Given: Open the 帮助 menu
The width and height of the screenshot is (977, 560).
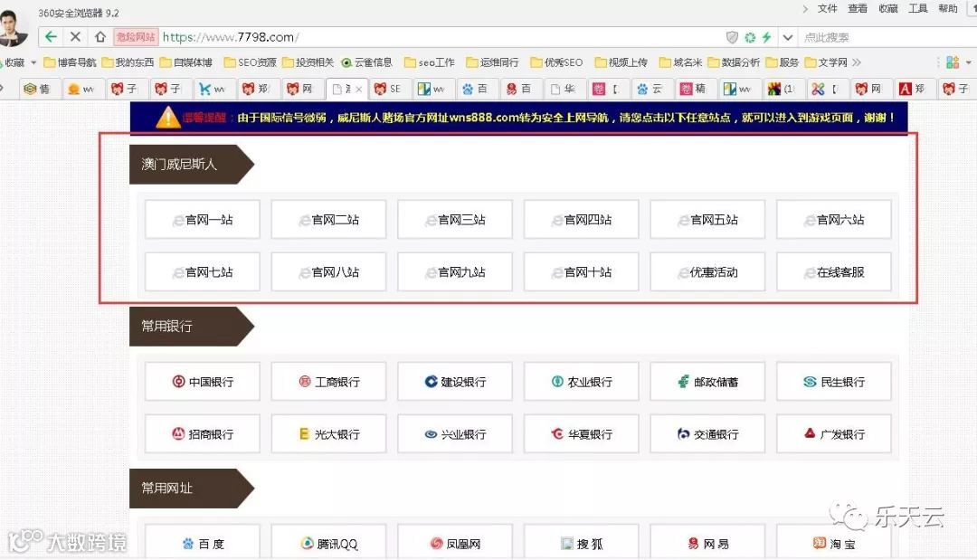Looking at the screenshot, I should click(x=948, y=8).
